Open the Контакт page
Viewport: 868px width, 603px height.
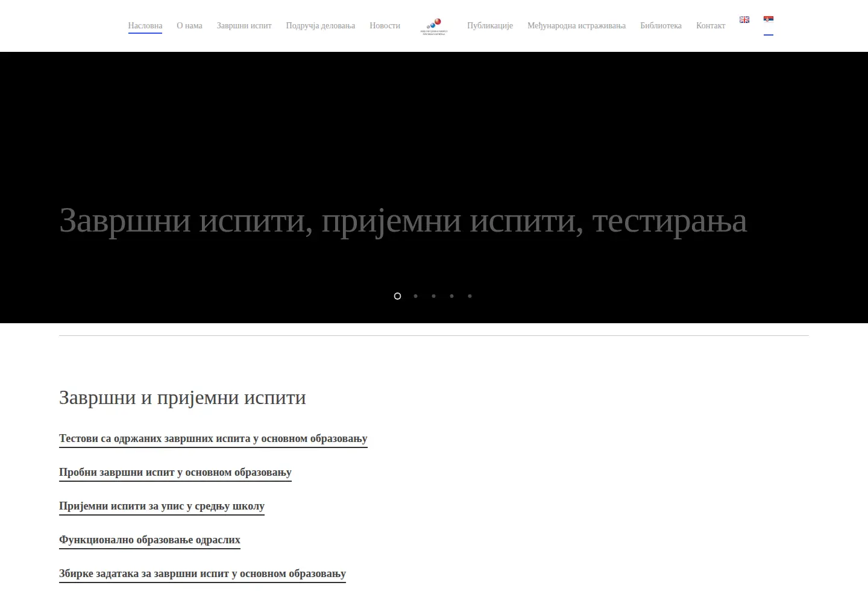pyautogui.click(x=711, y=26)
